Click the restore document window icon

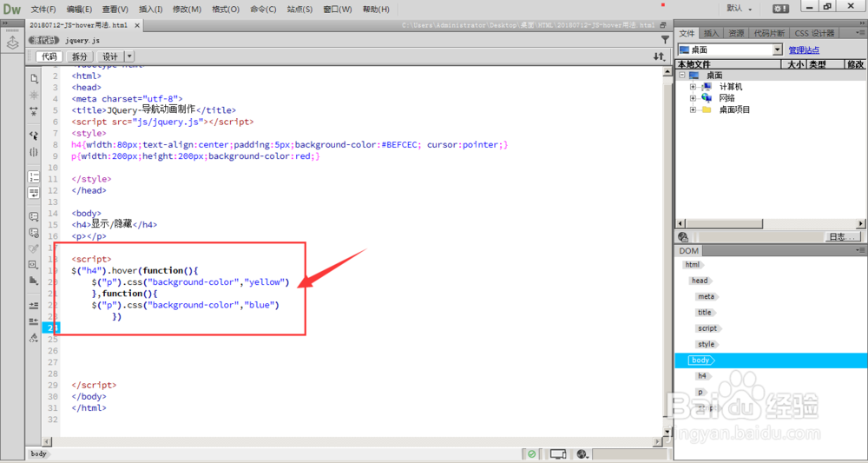[663, 25]
